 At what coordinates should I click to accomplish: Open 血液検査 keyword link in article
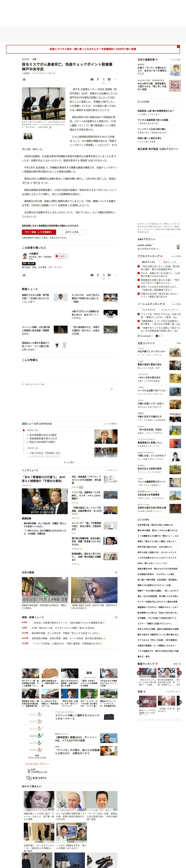[40, 168]
